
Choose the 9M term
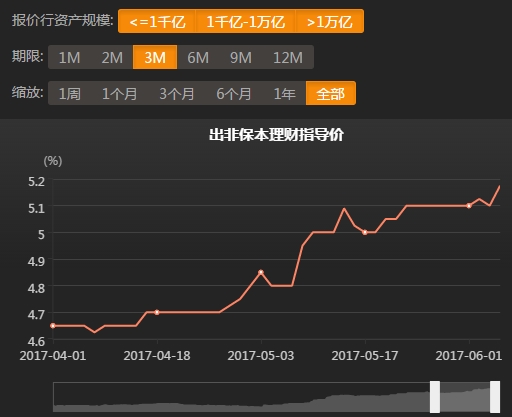point(241,57)
